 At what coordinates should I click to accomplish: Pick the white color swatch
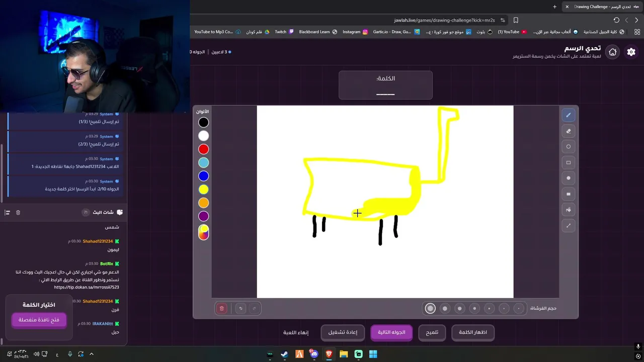tap(203, 136)
